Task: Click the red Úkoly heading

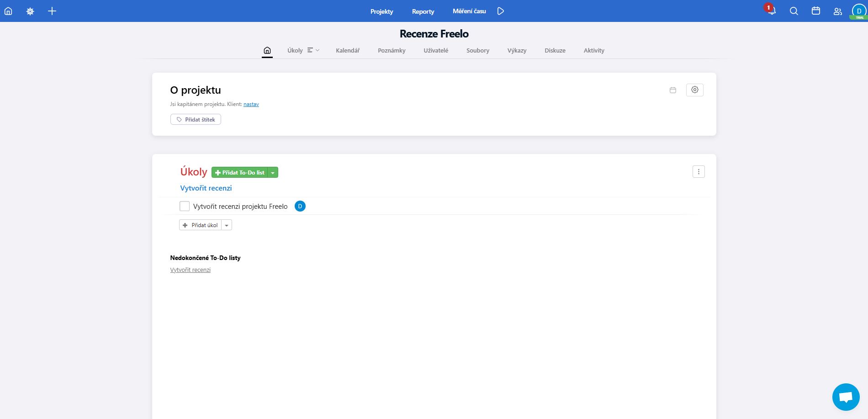Action: pyautogui.click(x=194, y=172)
